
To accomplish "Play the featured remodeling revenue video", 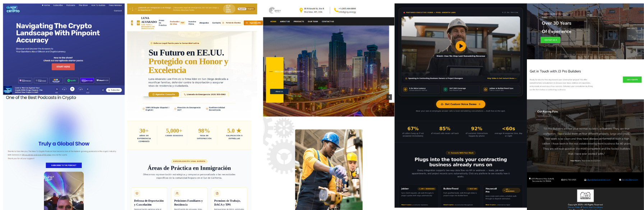I will (x=460, y=46).
